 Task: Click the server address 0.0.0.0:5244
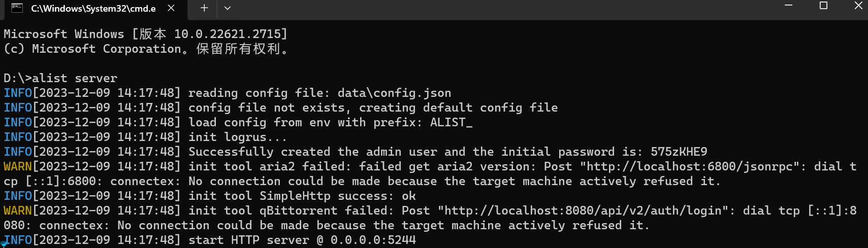coord(373,240)
